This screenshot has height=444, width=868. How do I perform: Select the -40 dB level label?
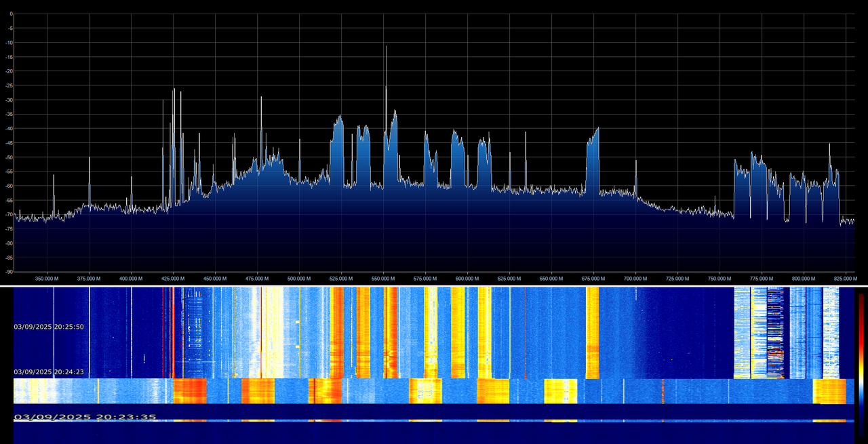coord(9,129)
